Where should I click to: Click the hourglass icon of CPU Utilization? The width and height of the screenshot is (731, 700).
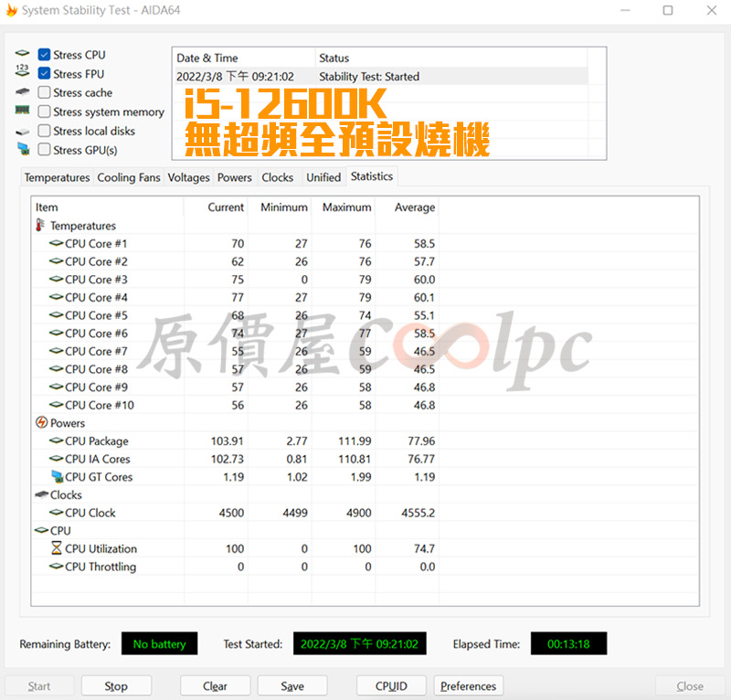coord(57,548)
